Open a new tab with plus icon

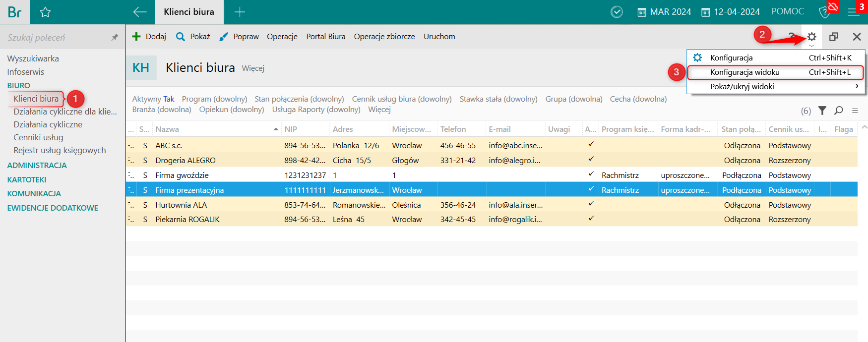coord(240,12)
